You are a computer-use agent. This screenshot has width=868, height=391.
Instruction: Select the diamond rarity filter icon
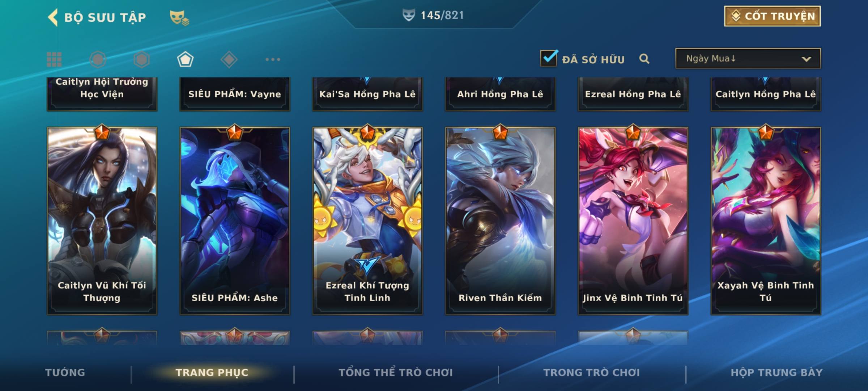[x=229, y=59]
